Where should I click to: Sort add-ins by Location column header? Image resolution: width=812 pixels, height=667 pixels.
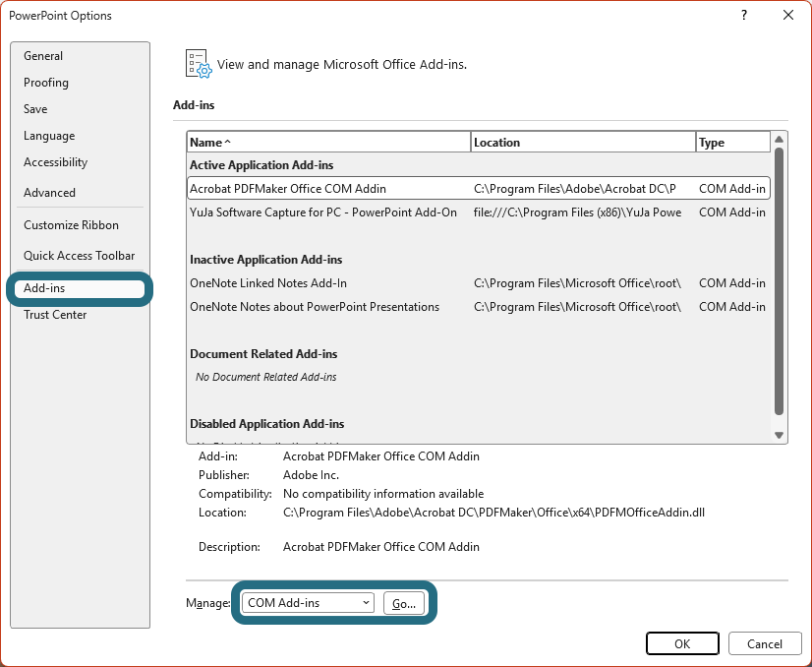pos(583,142)
